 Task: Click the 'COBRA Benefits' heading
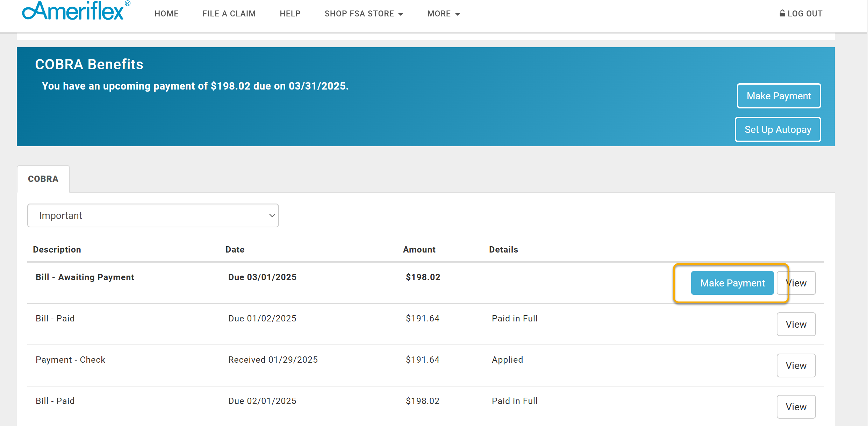(x=89, y=64)
